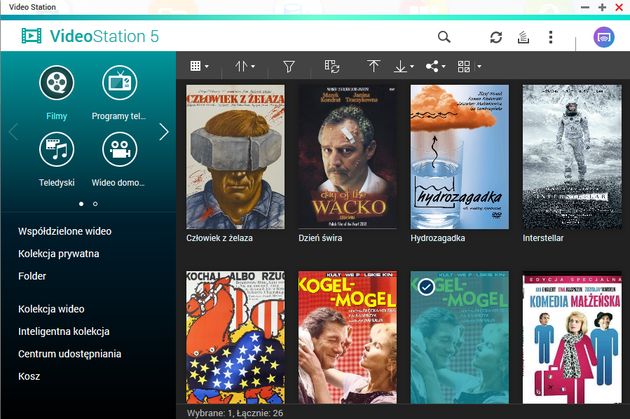Open Kolekcja prywatna in sidebar
630x419 pixels.
59,254
